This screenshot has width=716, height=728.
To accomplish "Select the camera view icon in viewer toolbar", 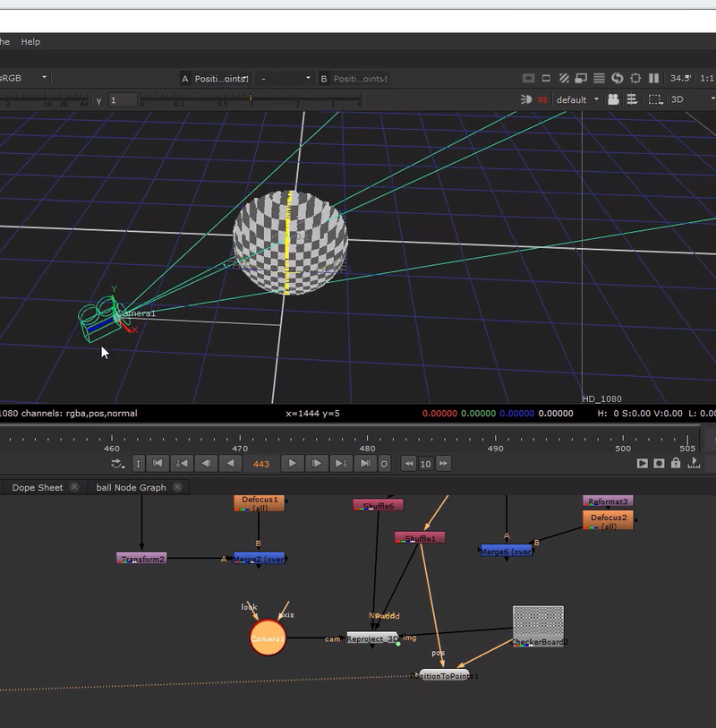I will [614, 100].
